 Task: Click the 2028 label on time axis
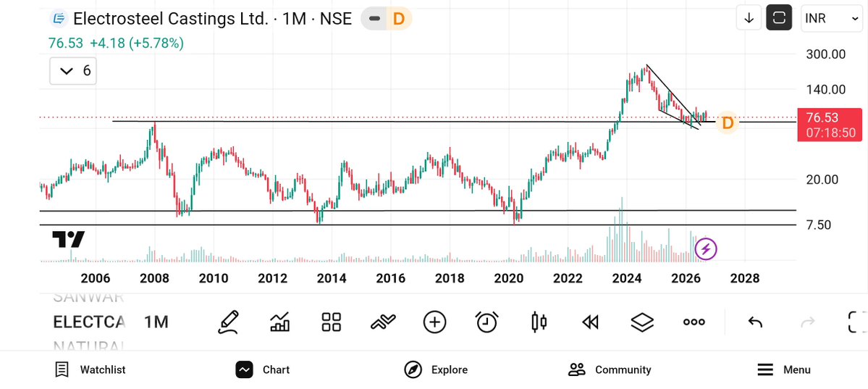[744, 278]
